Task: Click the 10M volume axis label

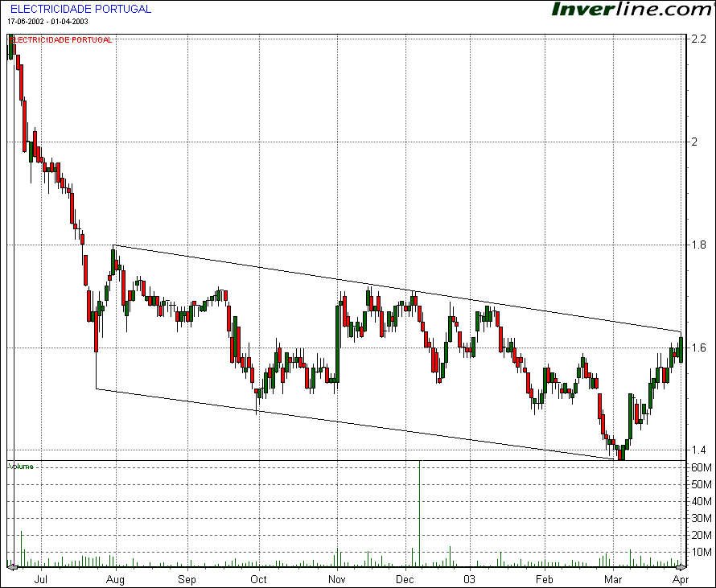Action: [702, 552]
